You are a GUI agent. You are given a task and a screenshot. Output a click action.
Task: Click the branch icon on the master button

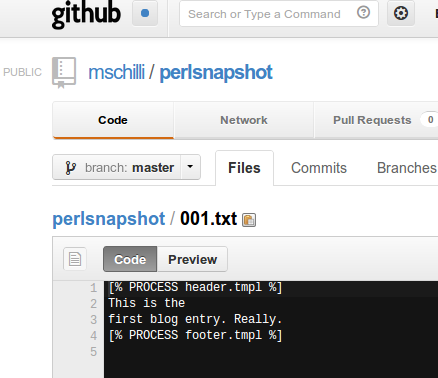click(x=70, y=167)
